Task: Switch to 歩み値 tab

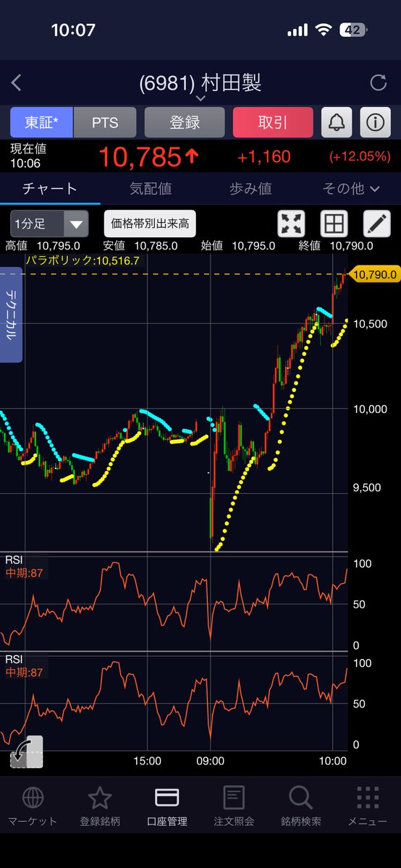Action: point(250,189)
